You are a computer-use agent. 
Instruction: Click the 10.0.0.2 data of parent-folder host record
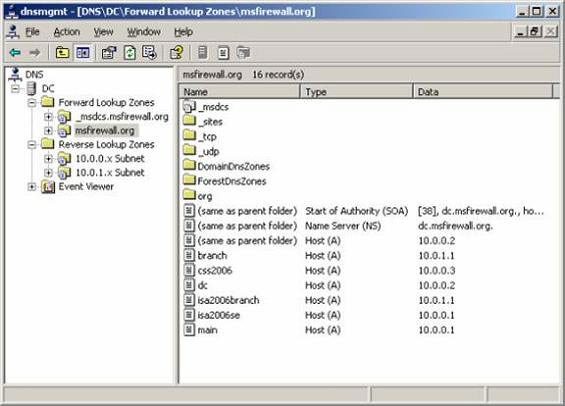pos(436,241)
